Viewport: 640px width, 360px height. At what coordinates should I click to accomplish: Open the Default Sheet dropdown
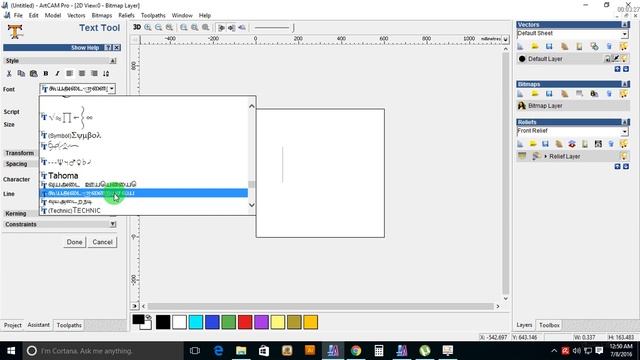click(624, 34)
